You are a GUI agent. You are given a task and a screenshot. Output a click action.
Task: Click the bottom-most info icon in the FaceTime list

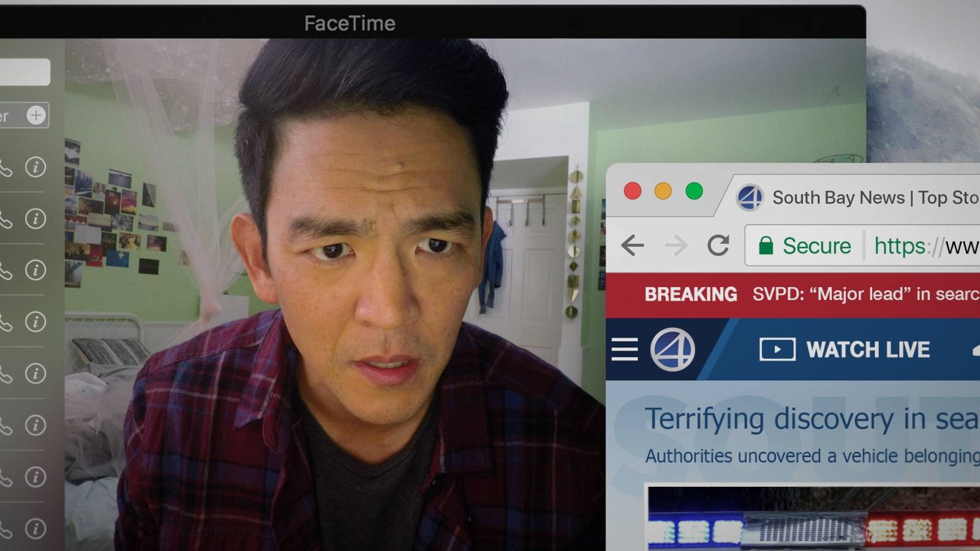[36, 528]
